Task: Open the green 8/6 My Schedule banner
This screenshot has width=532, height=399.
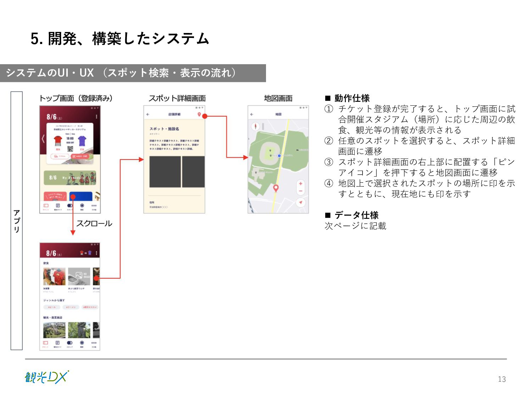Action: (x=70, y=178)
